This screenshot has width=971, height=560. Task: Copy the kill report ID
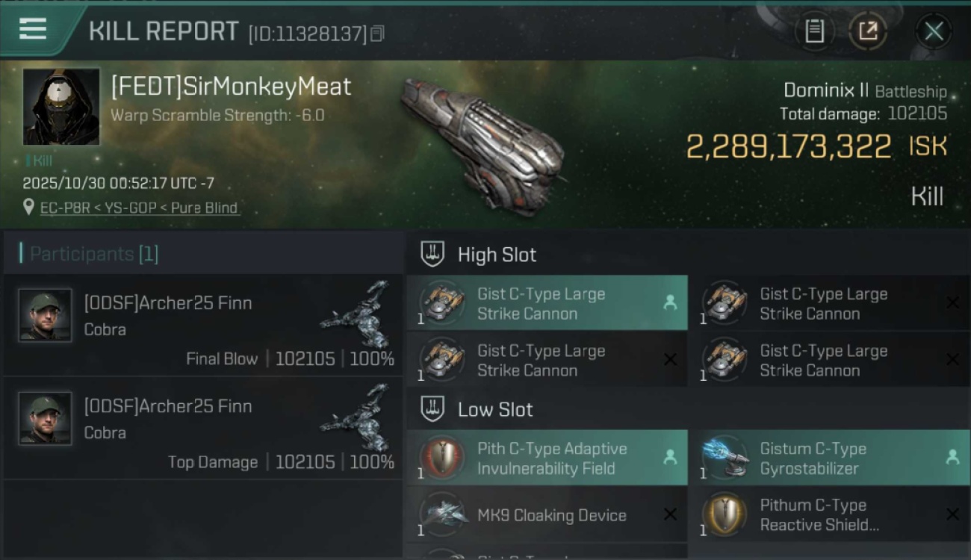click(x=377, y=34)
